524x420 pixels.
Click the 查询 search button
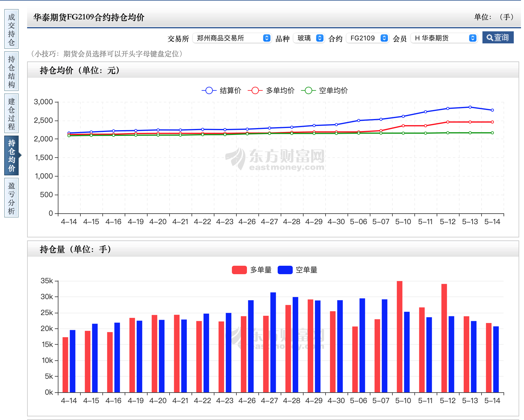(498, 38)
